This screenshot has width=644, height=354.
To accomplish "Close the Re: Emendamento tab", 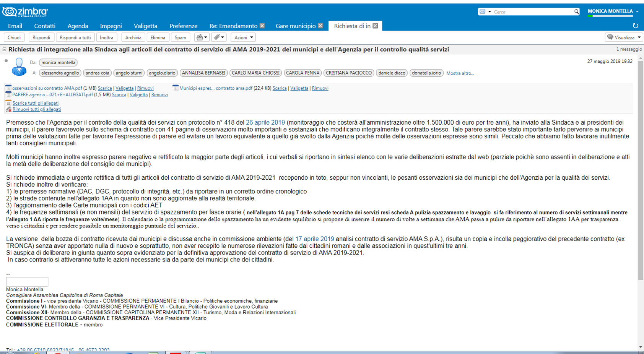I will [262, 26].
